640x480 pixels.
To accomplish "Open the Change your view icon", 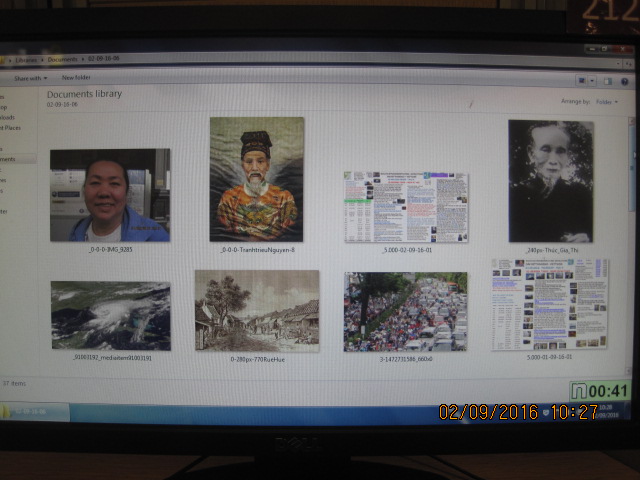I will 582,81.
